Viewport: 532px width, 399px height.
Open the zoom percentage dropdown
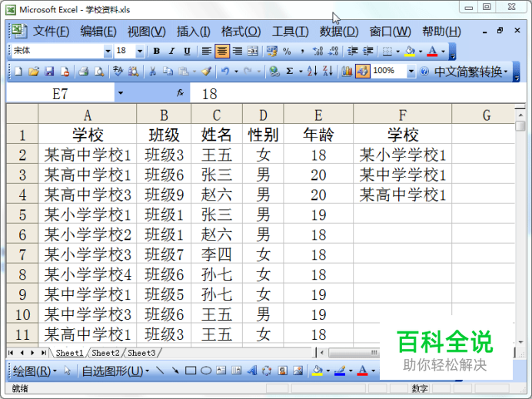(411, 71)
